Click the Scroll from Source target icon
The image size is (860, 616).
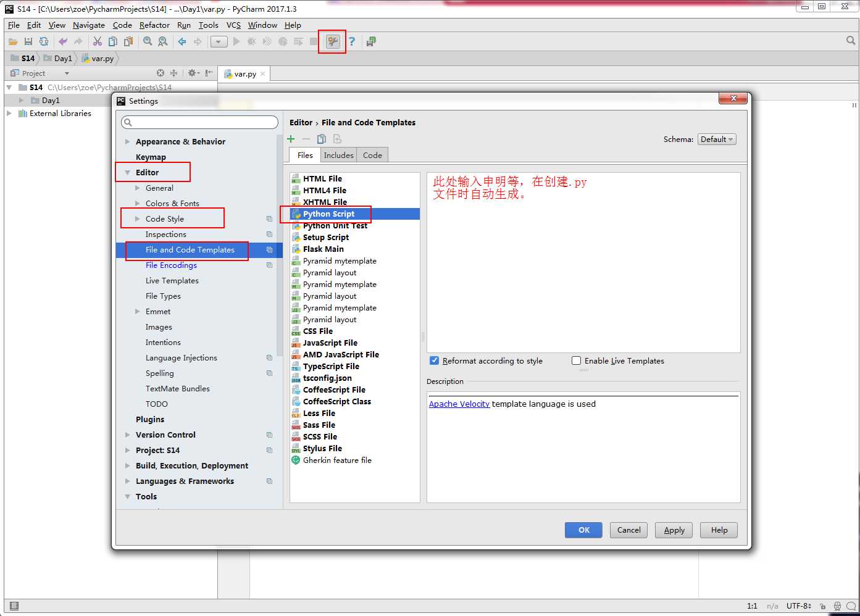pyautogui.click(x=161, y=73)
